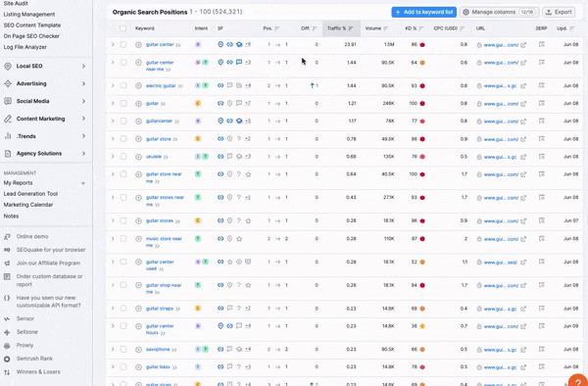Open external URL link for electric guitar row
Image resolution: width=588 pixels, height=386 pixels.
tap(523, 86)
